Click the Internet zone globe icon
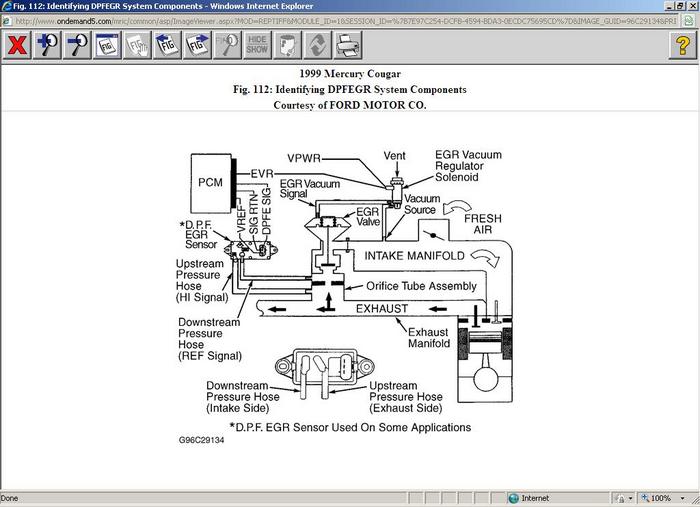The width and height of the screenshot is (700, 507). 514,498
